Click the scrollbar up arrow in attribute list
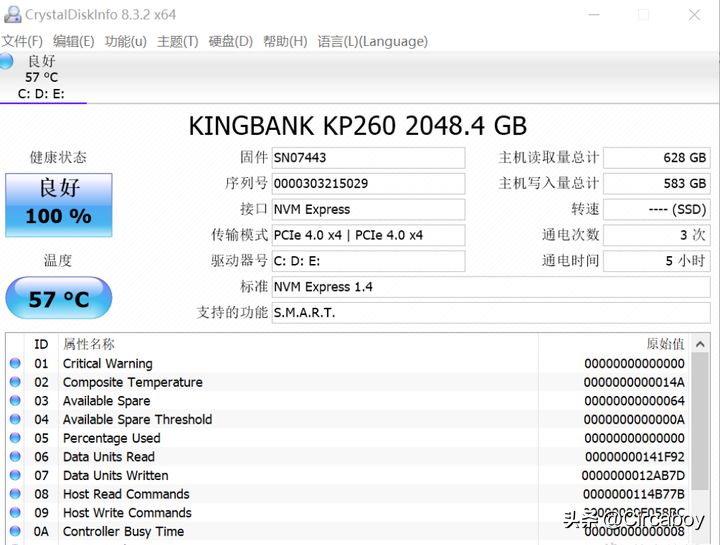The height and width of the screenshot is (545, 720). click(702, 344)
